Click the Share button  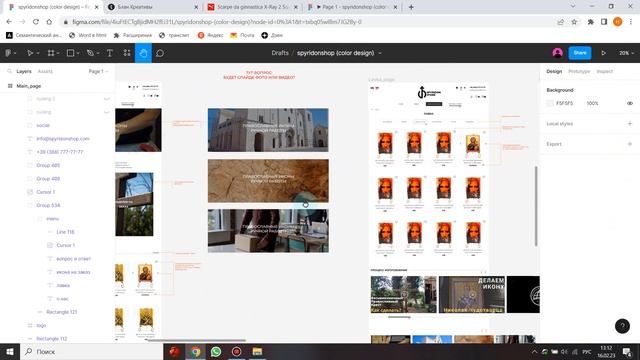(x=580, y=53)
